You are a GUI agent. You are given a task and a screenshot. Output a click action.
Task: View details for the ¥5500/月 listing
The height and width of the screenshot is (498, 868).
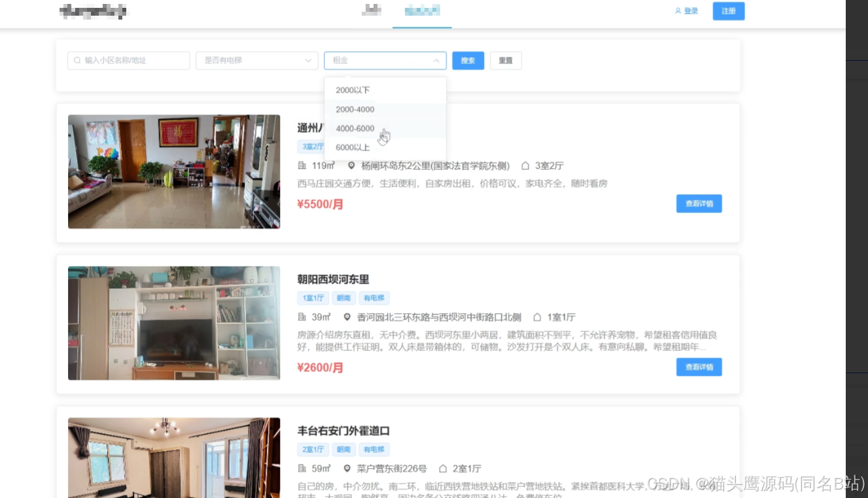[x=699, y=204]
